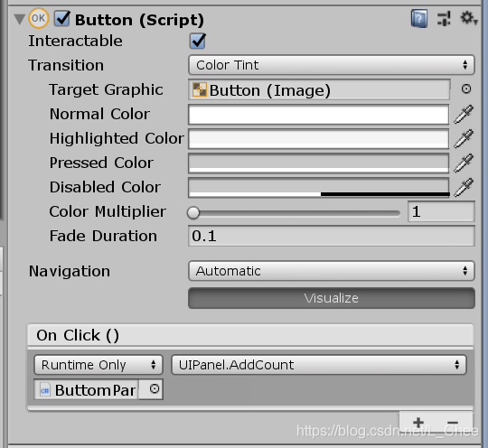This screenshot has height=448, width=488.
Task: Open the Transition Color Tint dropdown
Action: point(332,65)
